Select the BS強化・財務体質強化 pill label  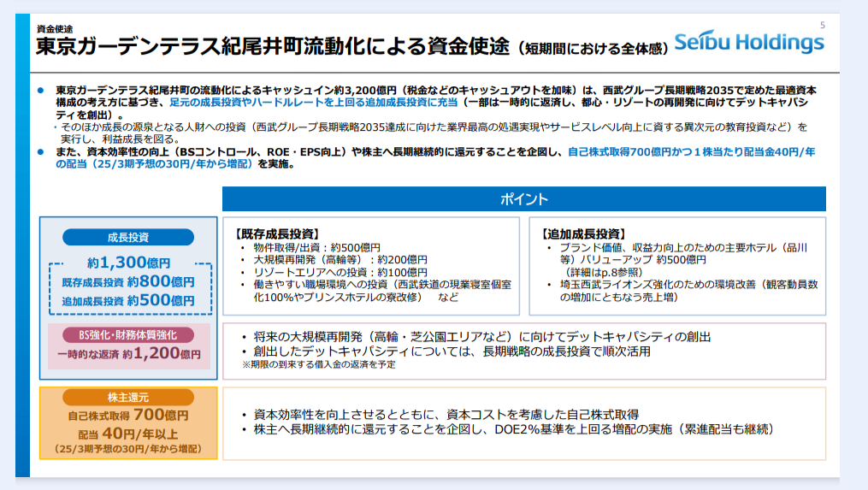click(x=128, y=334)
